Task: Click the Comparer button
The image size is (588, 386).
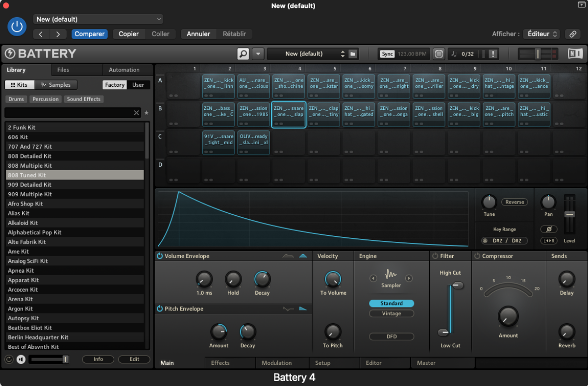Action: click(x=90, y=34)
